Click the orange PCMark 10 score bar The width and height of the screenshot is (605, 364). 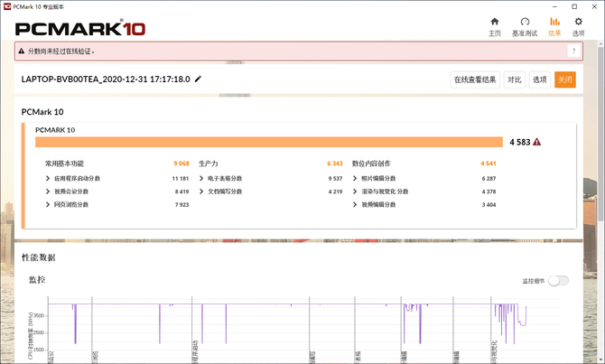pos(269,142)
